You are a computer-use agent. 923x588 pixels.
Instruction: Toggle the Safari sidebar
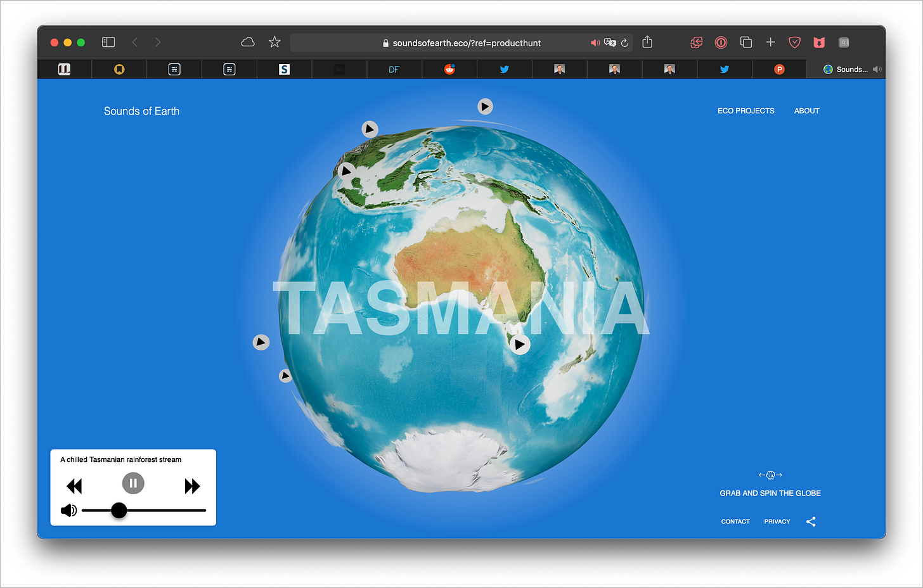[108, 42]
